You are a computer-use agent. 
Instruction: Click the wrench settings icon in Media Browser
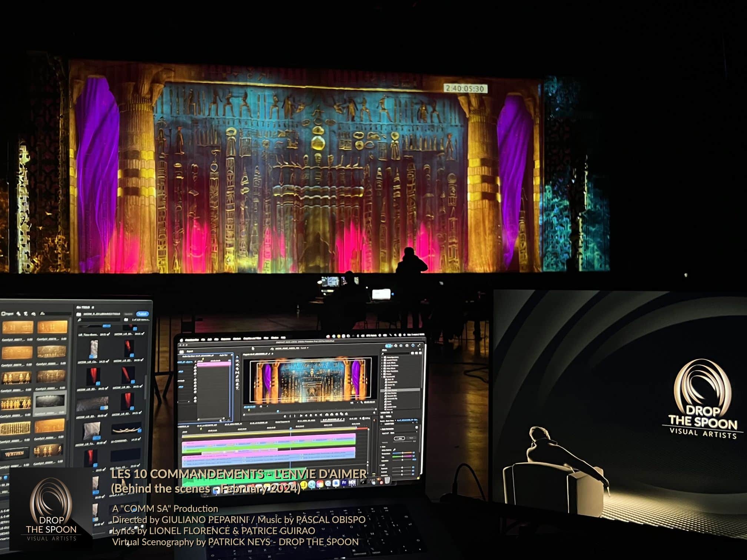coord(18,314)
